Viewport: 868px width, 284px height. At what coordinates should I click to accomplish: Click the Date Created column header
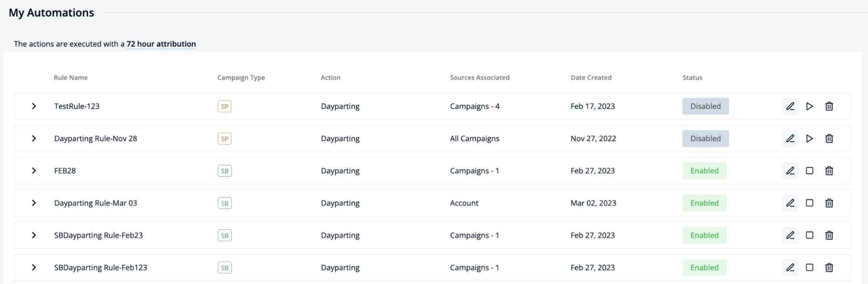click(x=591, y=78)
